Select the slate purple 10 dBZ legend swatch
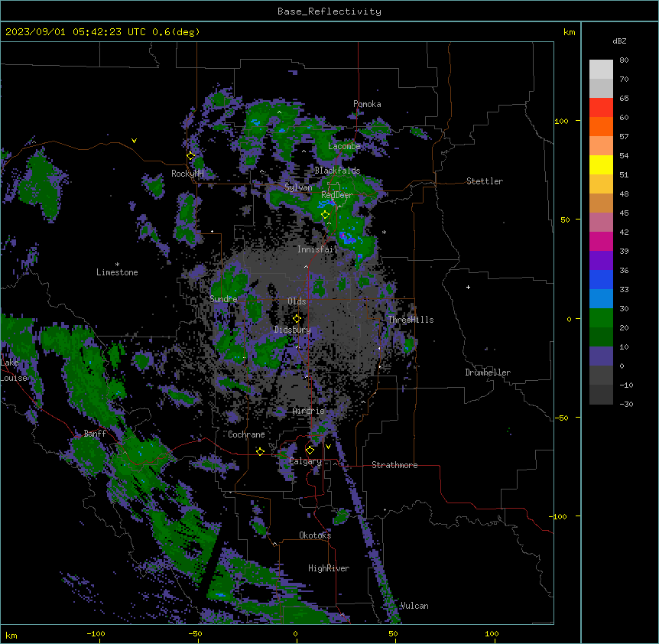 coord(601,356)
